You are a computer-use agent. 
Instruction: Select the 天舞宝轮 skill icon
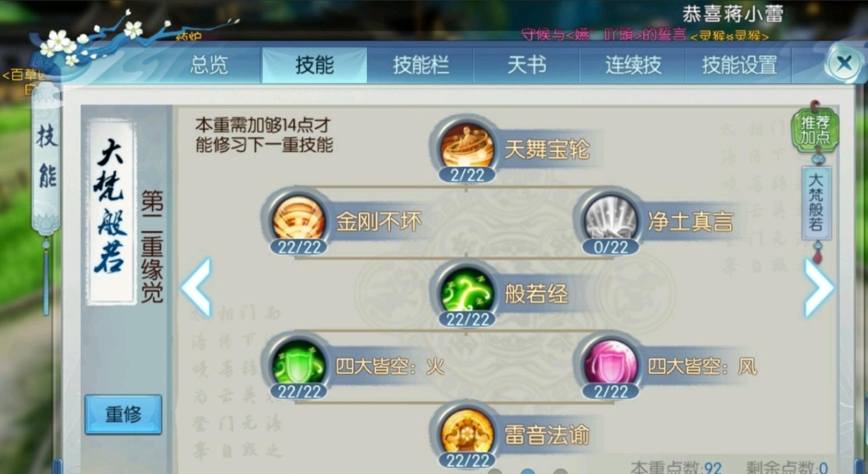pos(466,145)
